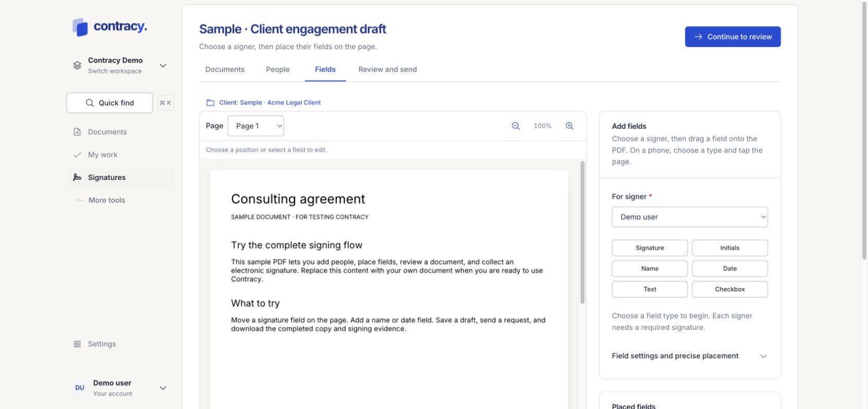
Task: Expand the Contracy Demo workspace switcher chevron
Action: 163,66
